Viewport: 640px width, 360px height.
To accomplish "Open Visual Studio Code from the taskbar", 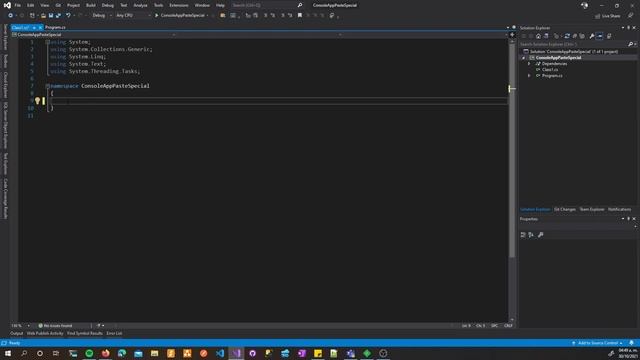I will click(x=220, y=353).
